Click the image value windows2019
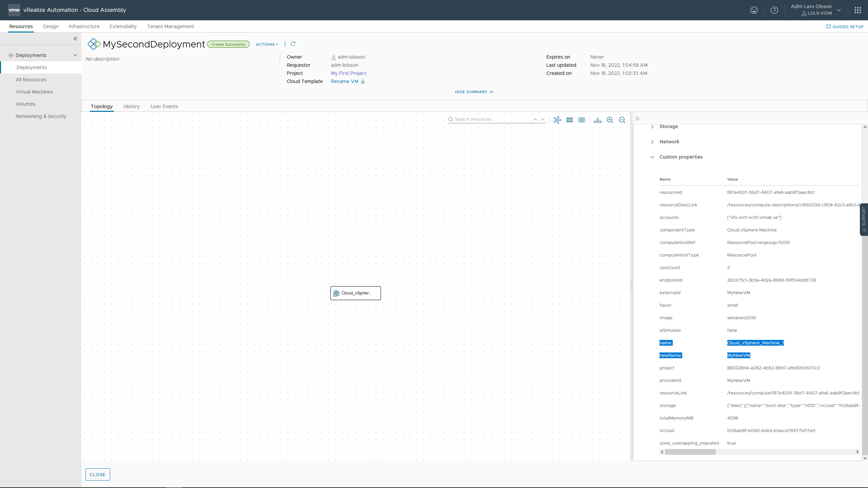868x488 pixels. (741, 318)
